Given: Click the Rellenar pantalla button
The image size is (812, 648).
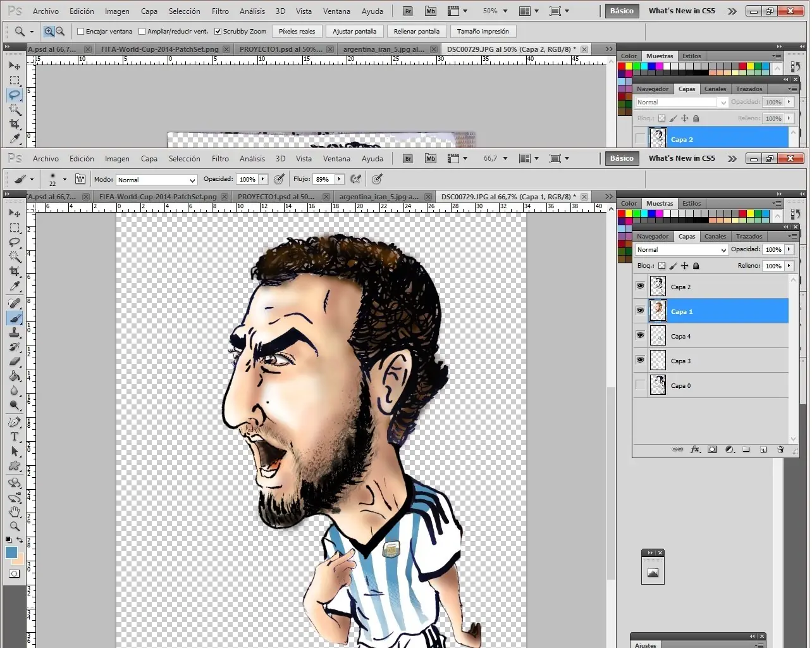Looking at the screenshot, I should 416,31.
